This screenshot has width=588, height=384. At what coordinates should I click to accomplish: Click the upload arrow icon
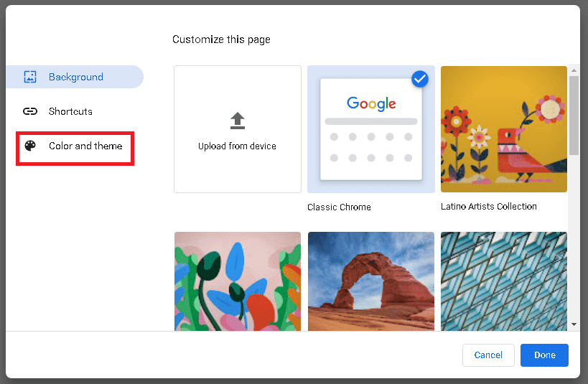[238, 121]
